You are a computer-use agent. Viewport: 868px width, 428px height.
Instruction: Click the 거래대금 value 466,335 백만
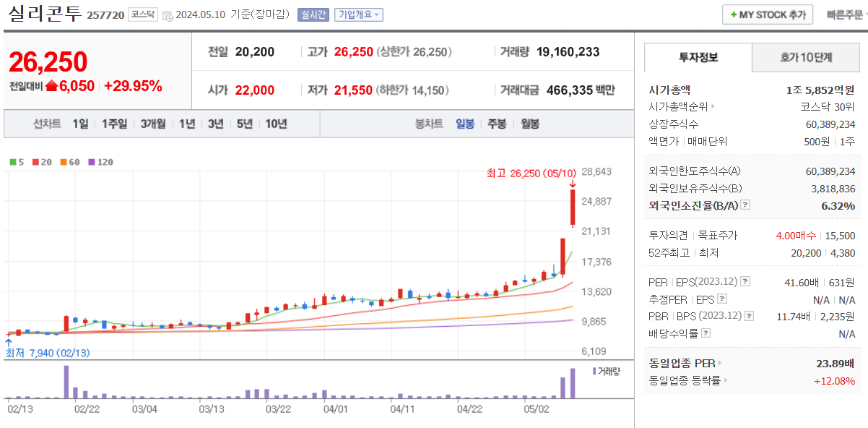[581, 90]
